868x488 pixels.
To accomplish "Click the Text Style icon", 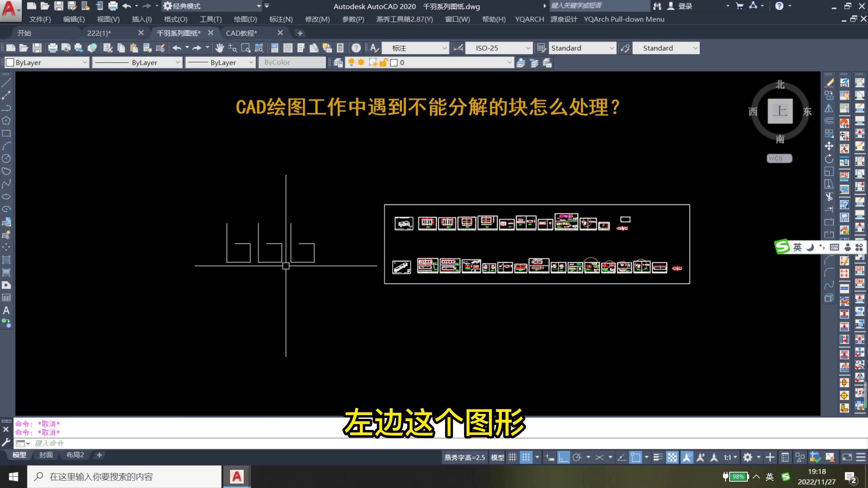I will point(374,48).
